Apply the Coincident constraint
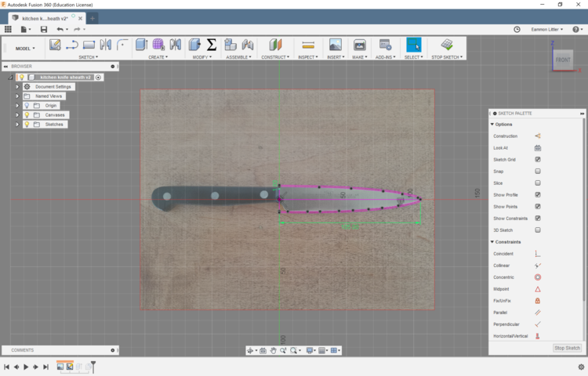This screenshot has width=588, height=376. [538, 254]
